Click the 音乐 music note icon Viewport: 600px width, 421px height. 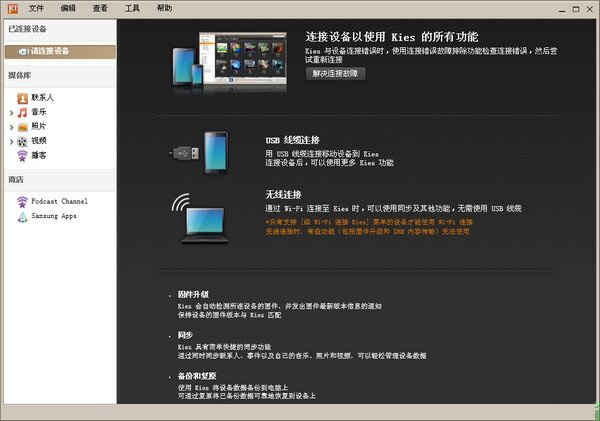coord(22,112)
